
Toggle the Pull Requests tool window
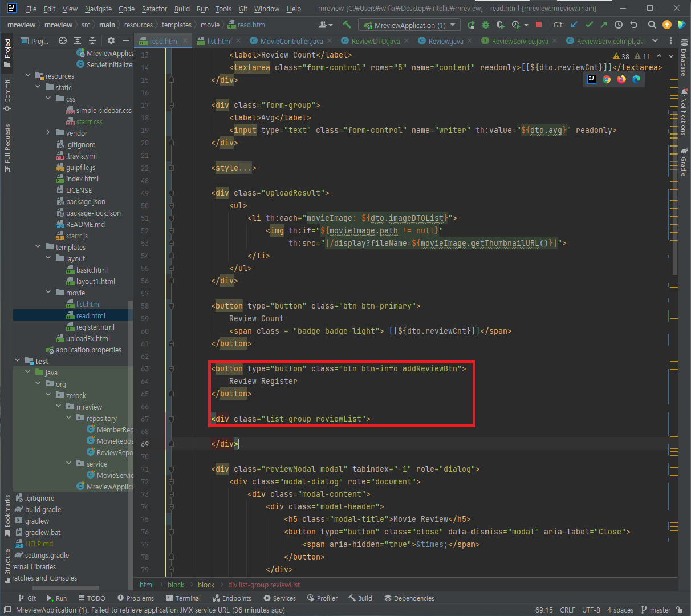click(7, 147)
